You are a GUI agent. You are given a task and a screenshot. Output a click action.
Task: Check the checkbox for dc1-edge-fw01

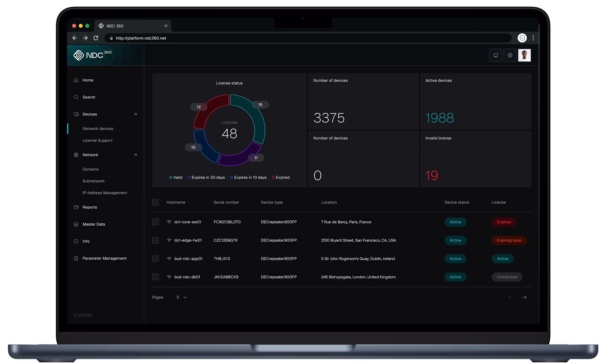click(155, 240)
